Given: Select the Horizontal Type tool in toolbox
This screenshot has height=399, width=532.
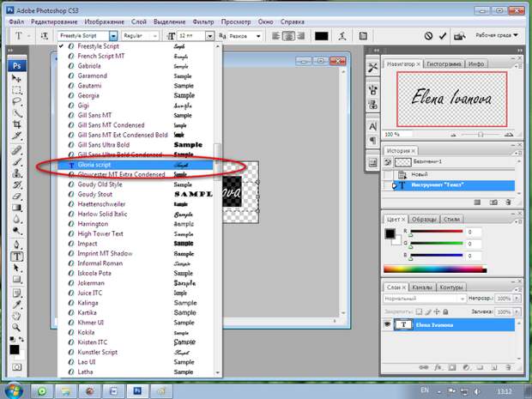Looking at the screenshot, I should [17, 257].
